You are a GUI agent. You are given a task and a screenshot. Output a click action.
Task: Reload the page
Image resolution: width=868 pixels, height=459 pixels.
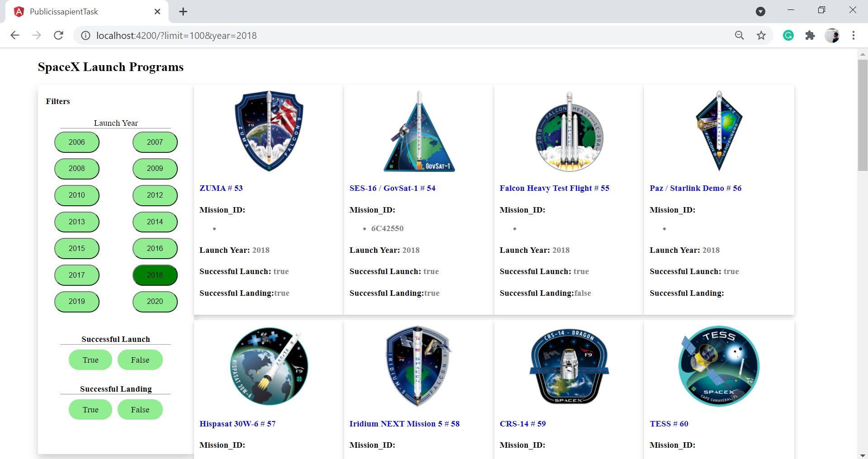58,35
